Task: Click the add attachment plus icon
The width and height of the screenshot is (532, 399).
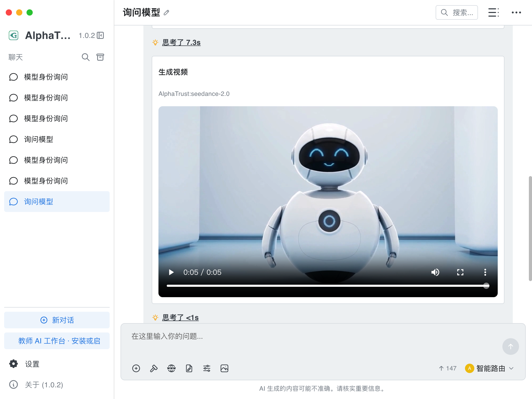Action: 136,368
